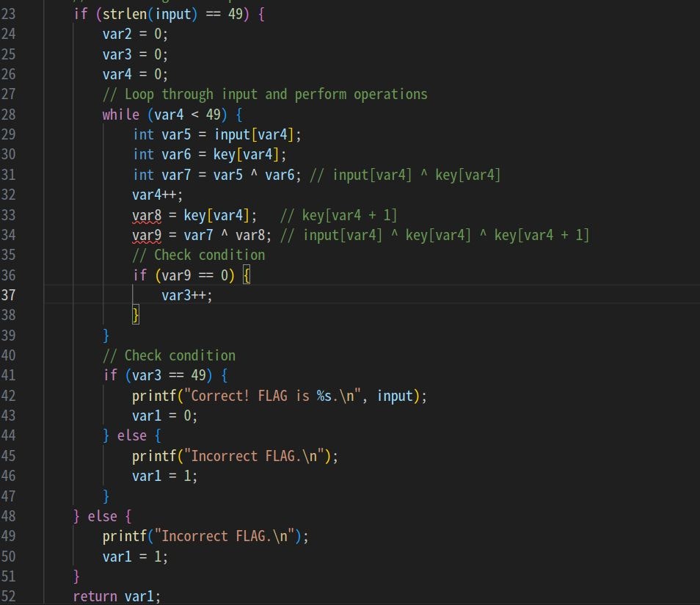Click 'var7 ^ var8;' expression on line 34
The image size is (700, 605).
tap(227, 236)
